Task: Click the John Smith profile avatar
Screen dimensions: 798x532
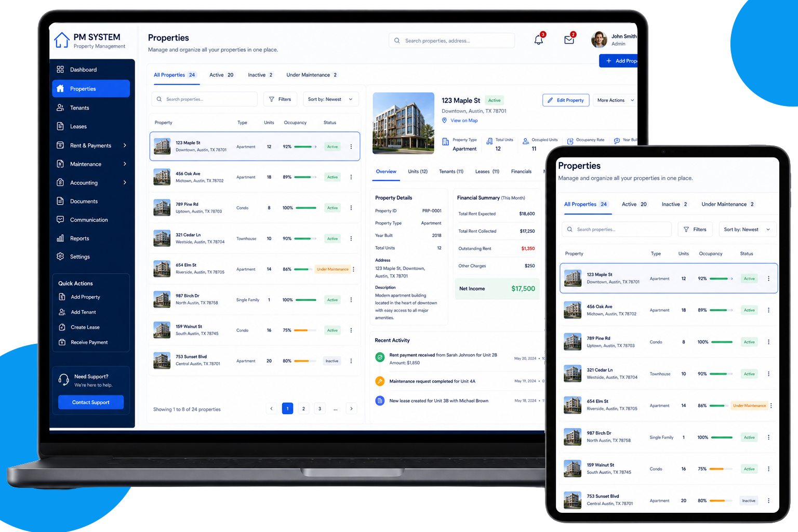Action: tap(599, 40)
